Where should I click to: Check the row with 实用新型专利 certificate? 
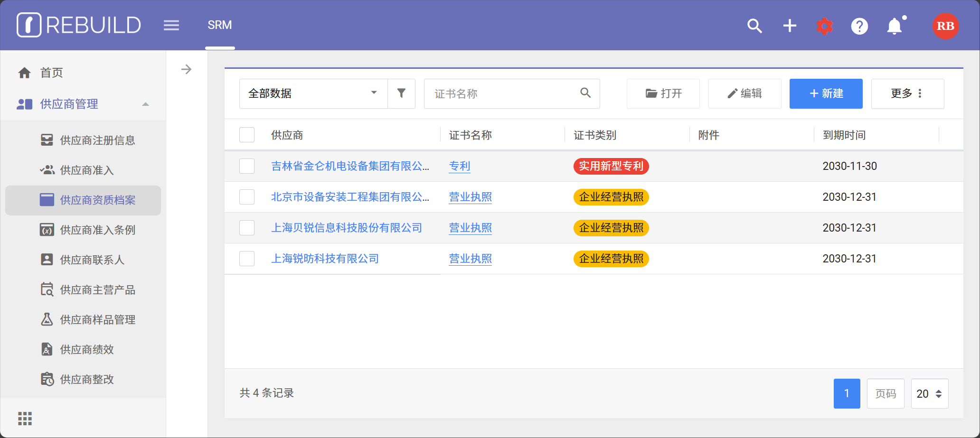(x=247, y=166)
